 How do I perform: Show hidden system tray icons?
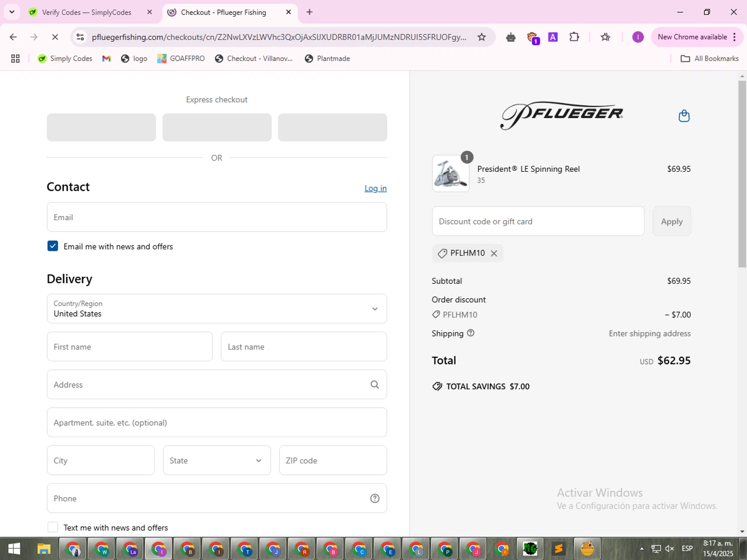point(641,549)
